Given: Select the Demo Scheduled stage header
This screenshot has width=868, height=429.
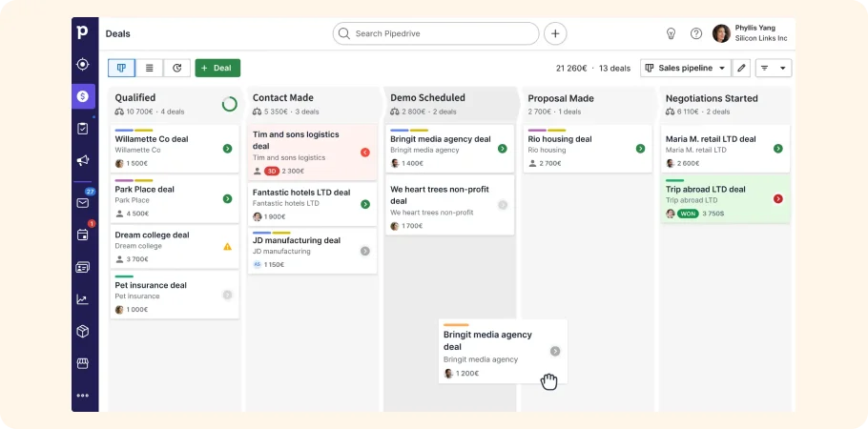Looking at the screenshot, I should pyautogui.click(x=428, y=98).
